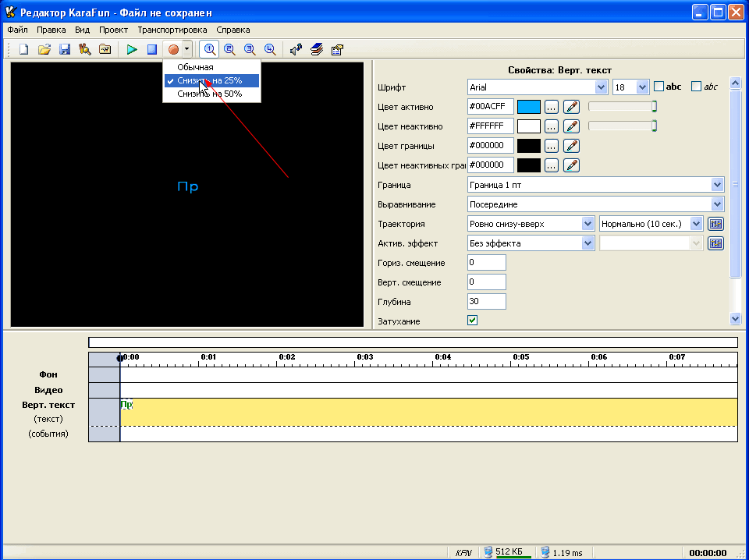Screen dimensions: 749x560
Task: Click the Save floppy disk icon
Action: tap(65, 49)
